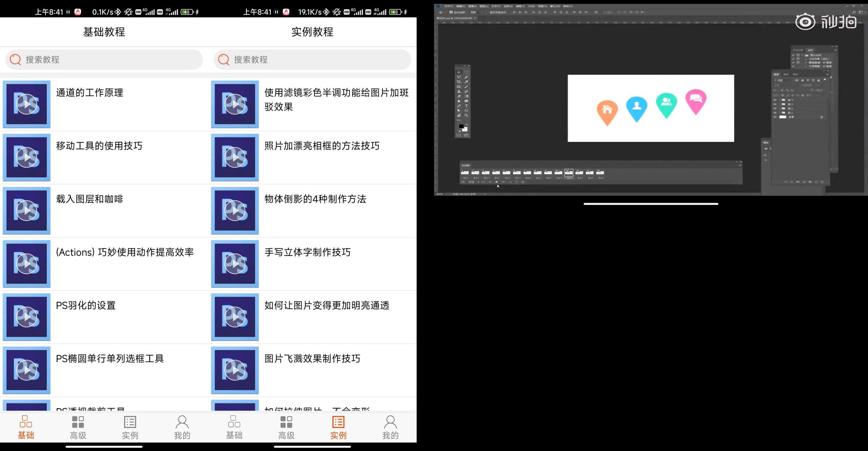This screenshot has height=451, width=868.
Task: Open the 实例 list icon in left app
Action: coord(130,422)
